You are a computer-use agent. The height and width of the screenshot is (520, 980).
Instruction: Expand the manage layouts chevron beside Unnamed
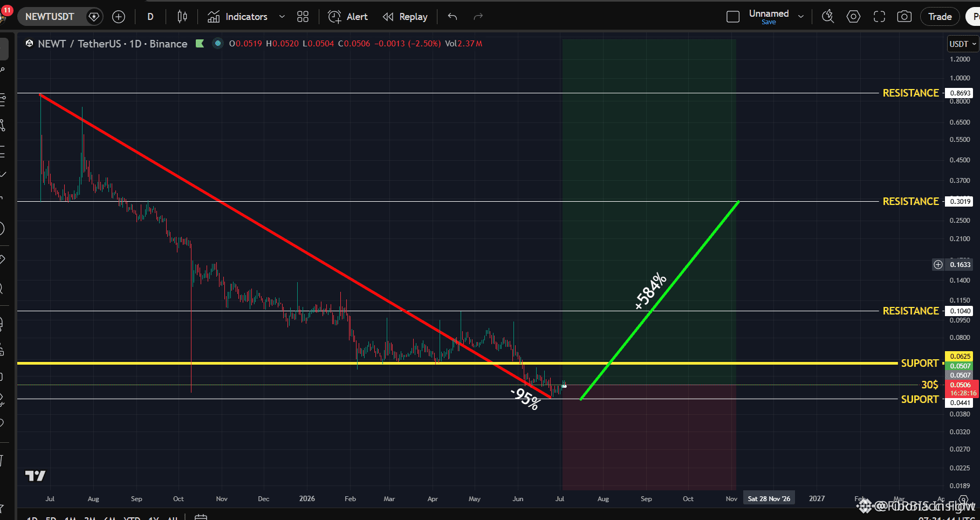(801, 17)
